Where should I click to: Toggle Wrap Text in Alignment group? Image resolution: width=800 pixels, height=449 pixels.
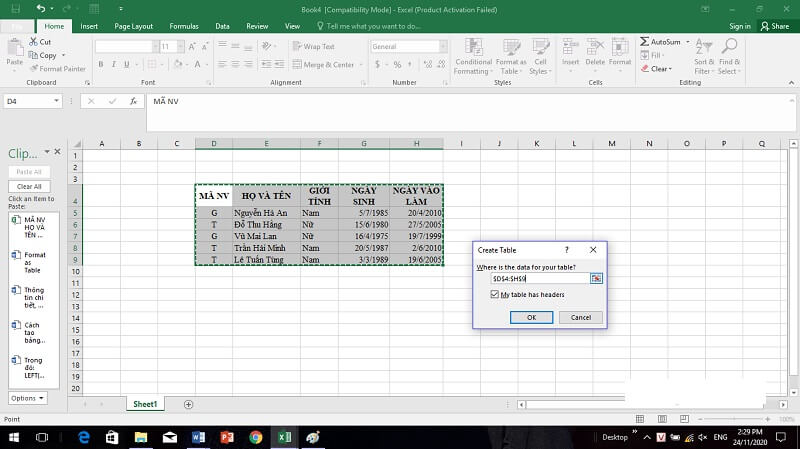coord(313,47)
